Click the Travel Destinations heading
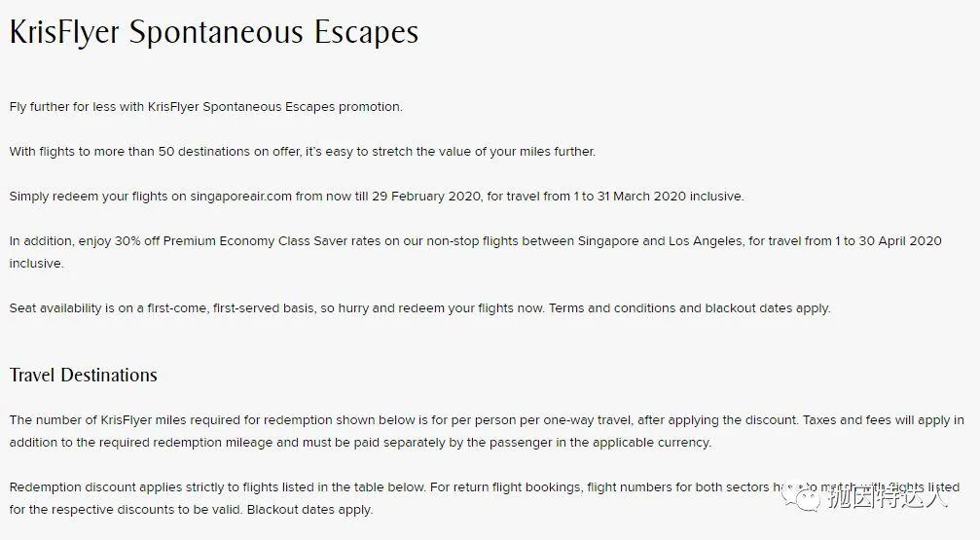This screenshot has height=540, width=980. (x=83, y=375)
